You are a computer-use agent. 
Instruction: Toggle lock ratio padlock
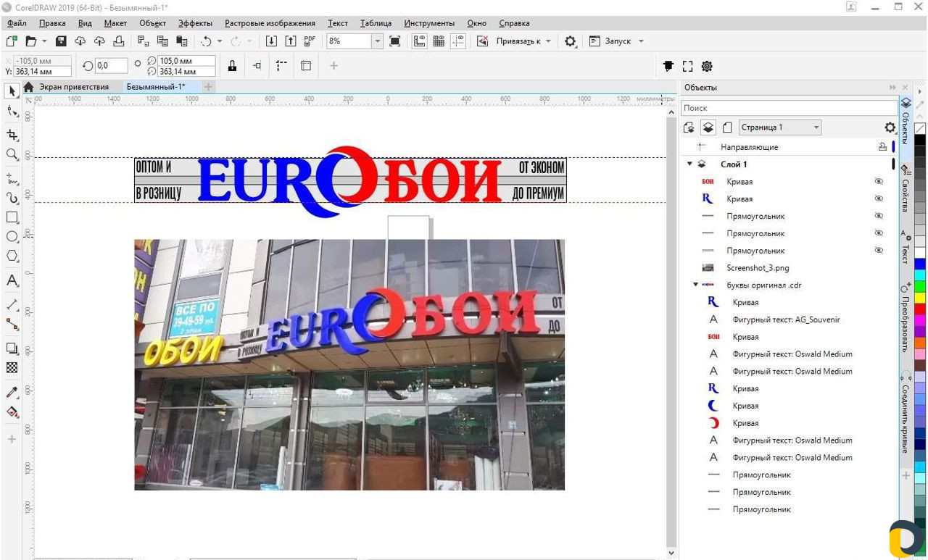click(x=232, y=66)
